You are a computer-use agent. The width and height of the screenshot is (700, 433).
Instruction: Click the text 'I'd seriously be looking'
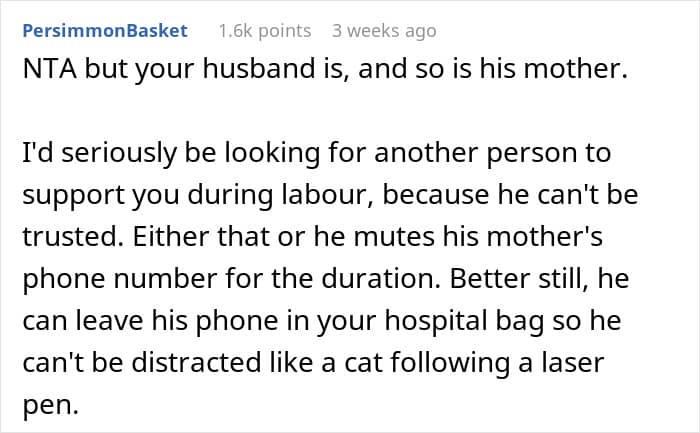[x=171, y=153]
